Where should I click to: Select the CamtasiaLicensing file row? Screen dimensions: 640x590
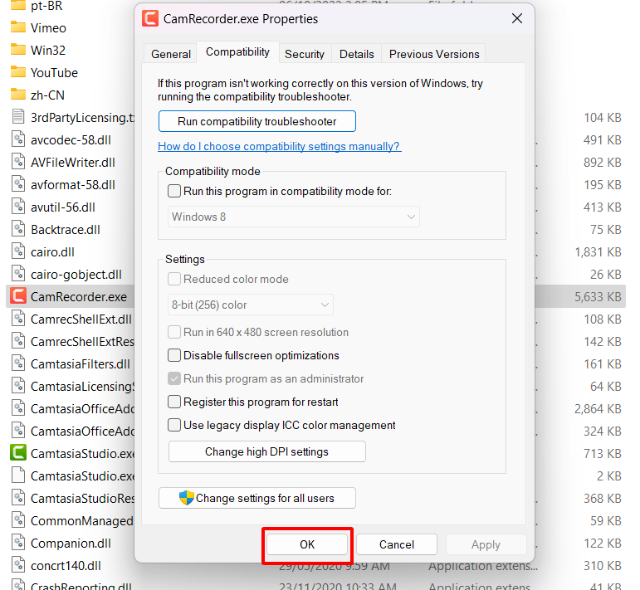pyautogui.click(x=70, y=386)
